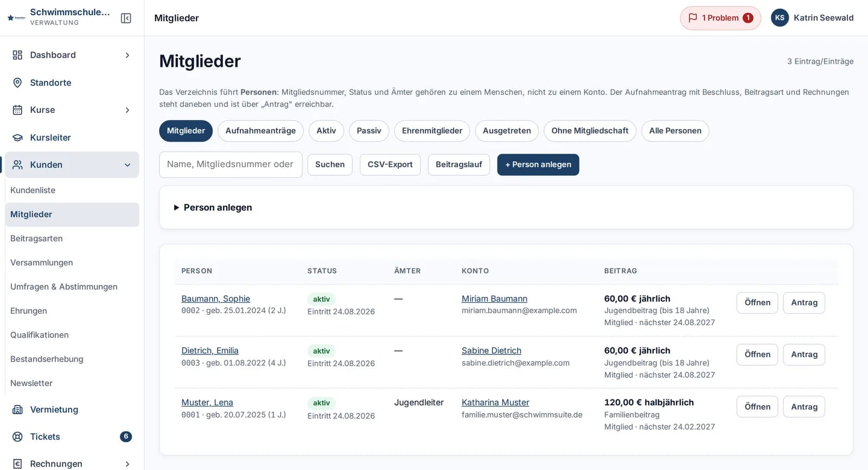This screenshot has width=868, height=470.
Task: Export members with CSV-Export
Action: click(390, 165)
